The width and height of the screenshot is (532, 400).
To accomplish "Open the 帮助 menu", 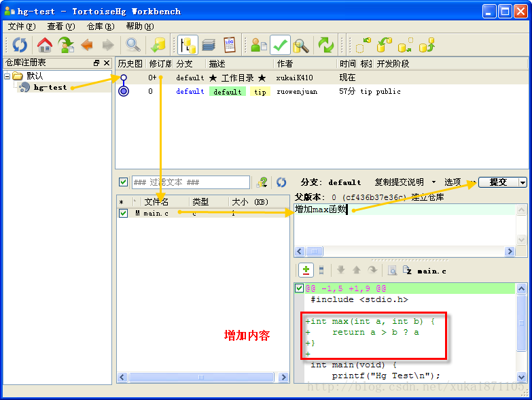I will click(140, 26).
